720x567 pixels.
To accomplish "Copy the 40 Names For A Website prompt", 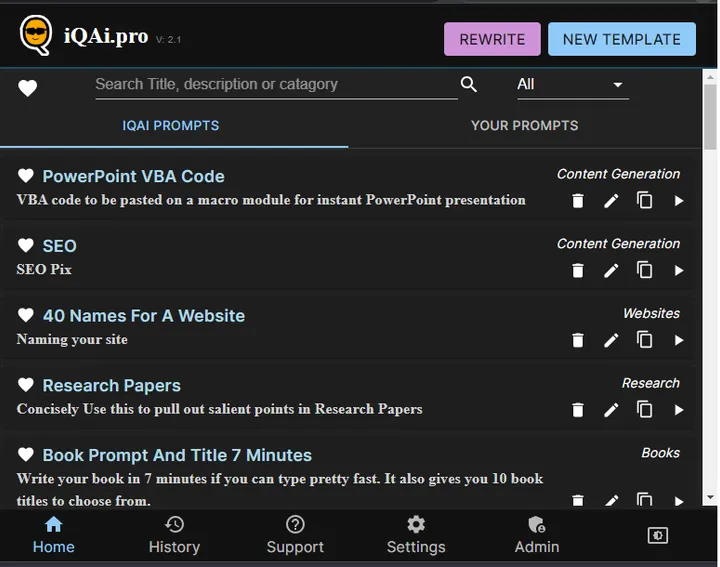I will (645, 340).
